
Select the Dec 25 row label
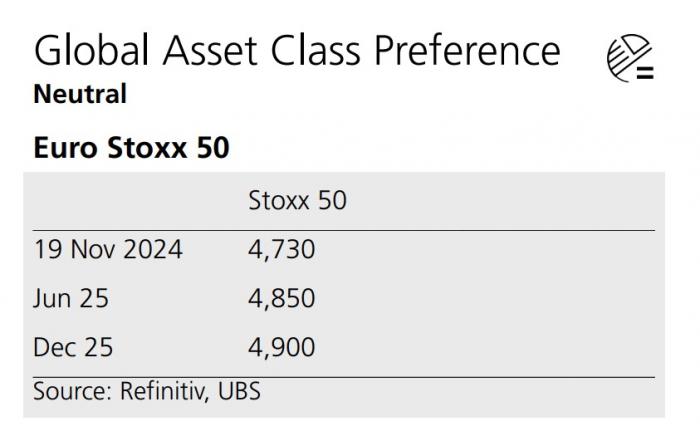(73, 347)
